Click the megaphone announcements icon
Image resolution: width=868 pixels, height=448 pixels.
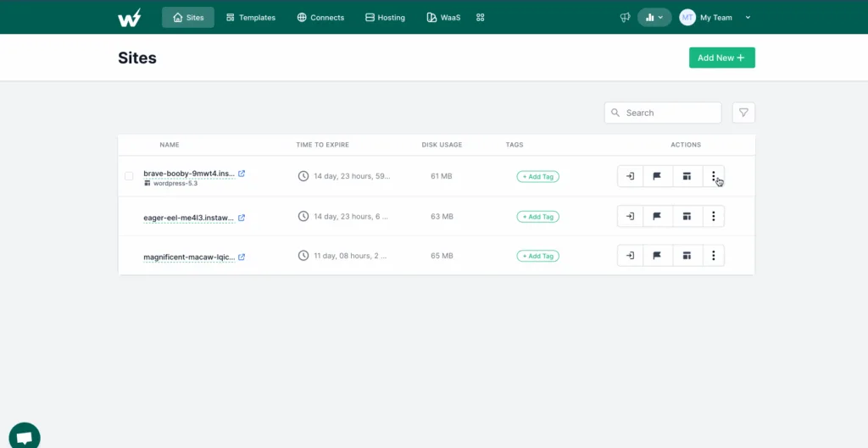tap(625, 17)
